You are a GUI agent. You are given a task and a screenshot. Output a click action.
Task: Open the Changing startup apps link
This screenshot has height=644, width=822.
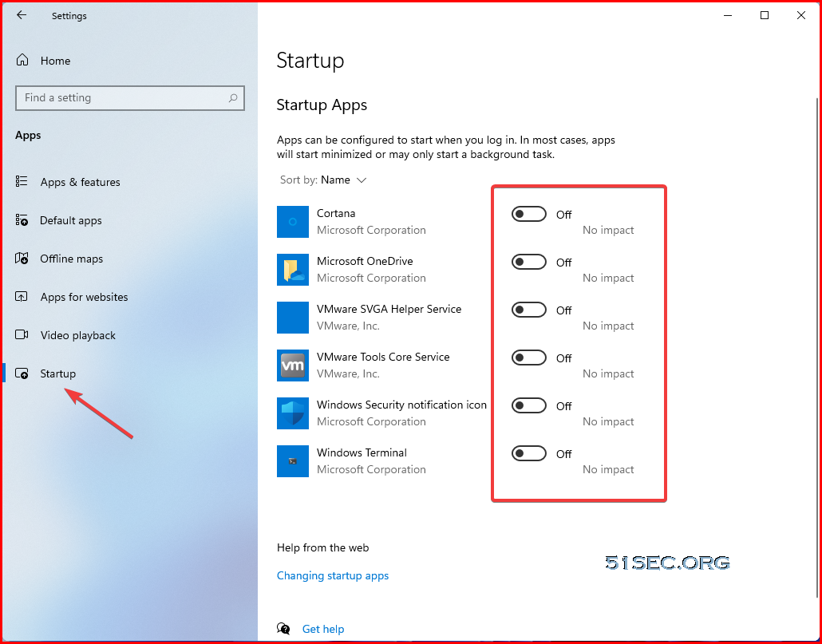coord(333,575)
